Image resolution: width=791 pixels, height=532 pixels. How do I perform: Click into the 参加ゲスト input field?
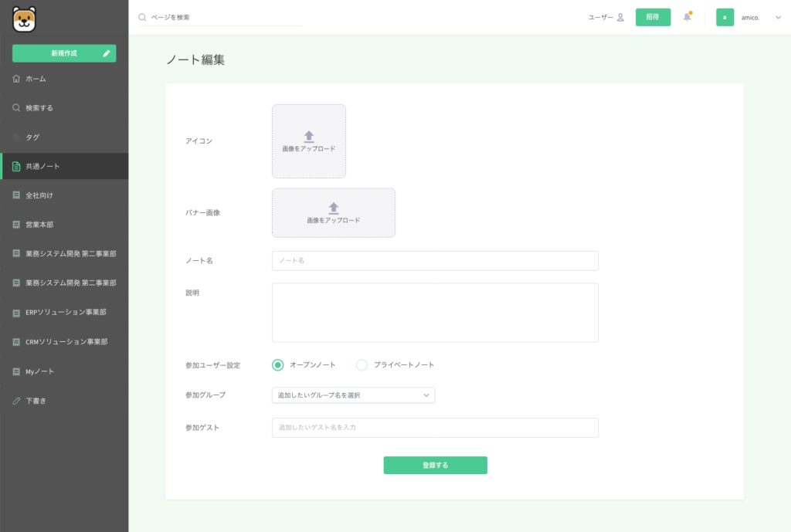pyautogui.click(x=435, y=428)
